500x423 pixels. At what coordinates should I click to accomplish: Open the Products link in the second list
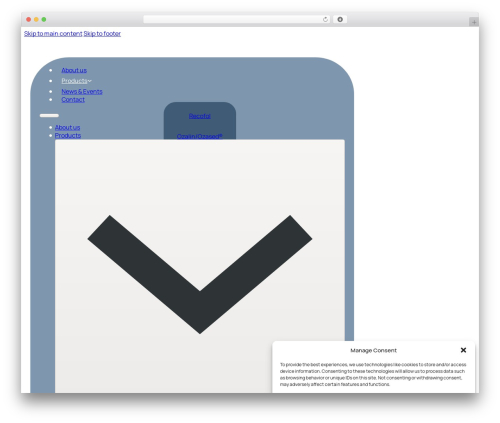pos(68,135)
